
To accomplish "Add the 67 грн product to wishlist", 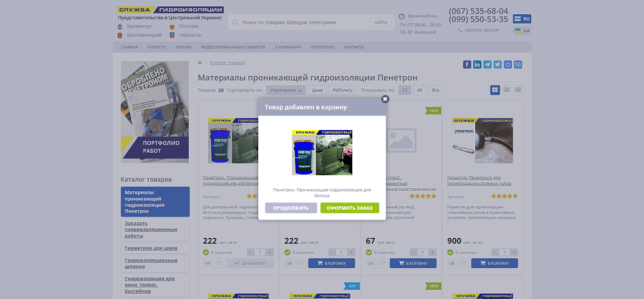I will click(383, 264).
